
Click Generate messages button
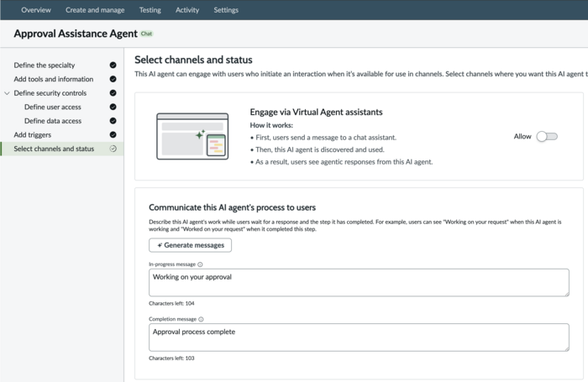click(190, 245)
